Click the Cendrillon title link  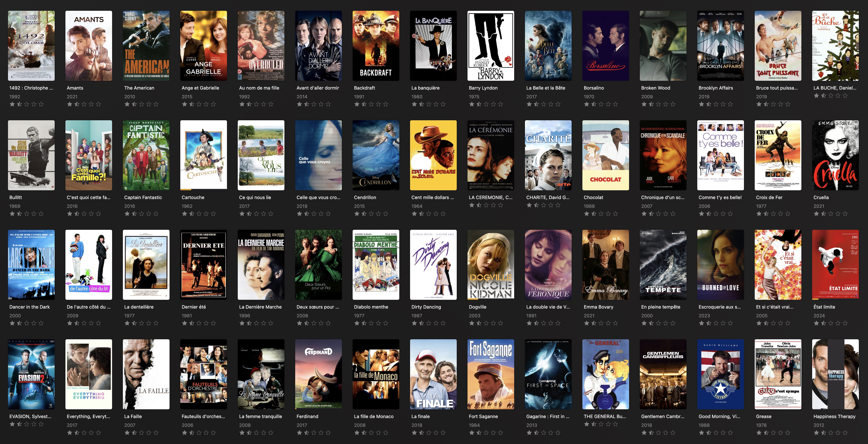click(x=365, y=197)
